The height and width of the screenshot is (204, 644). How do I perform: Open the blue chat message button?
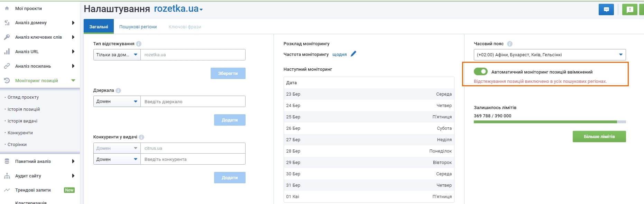tap(606, 10)
